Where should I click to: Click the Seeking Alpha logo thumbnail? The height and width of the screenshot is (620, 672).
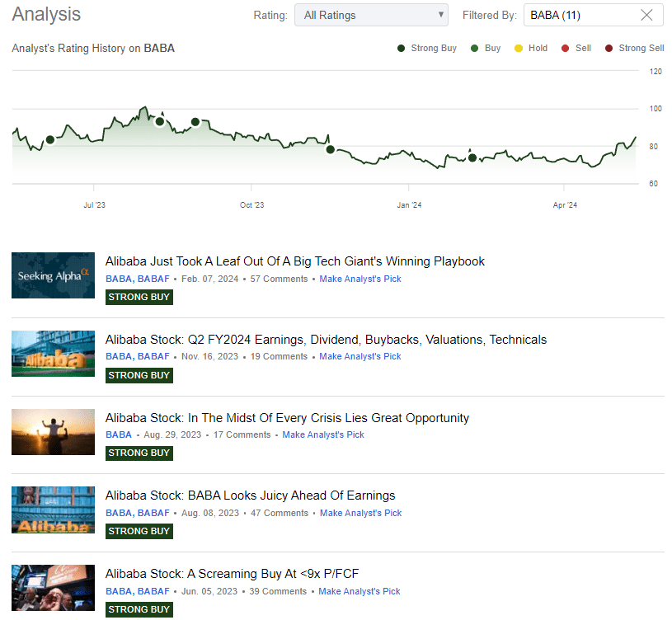pyautogui.click(x=53, y=275)
